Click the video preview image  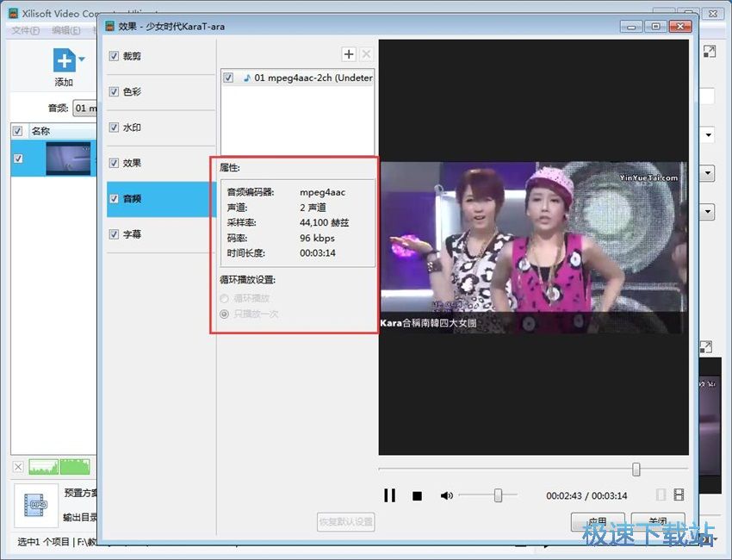point(534,247)
